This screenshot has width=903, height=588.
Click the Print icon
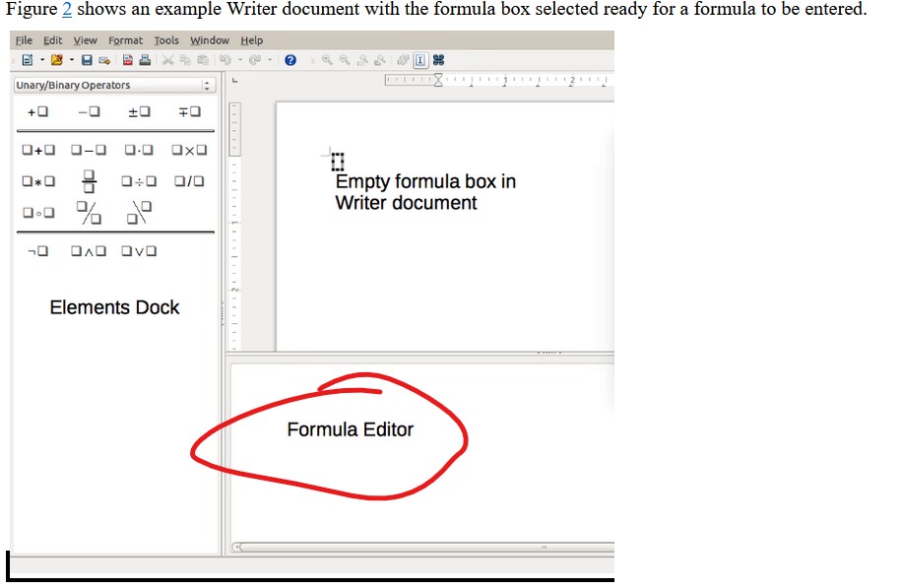(145, 60)
